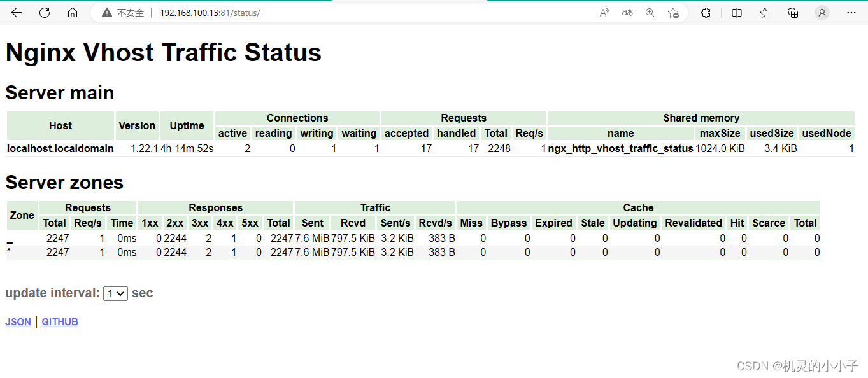Screen dimensions: 868x378
Task: Open the browser home page
Action: point(73,13)
